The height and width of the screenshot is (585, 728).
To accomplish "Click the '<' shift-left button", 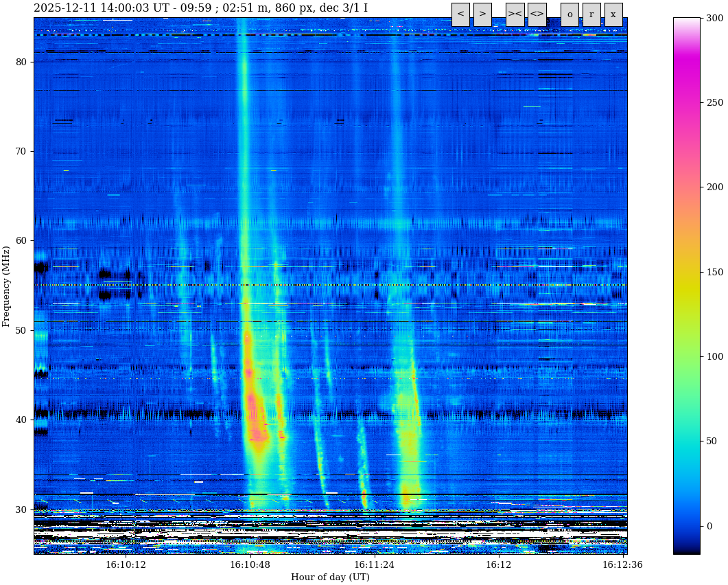I will pos(460,14).
